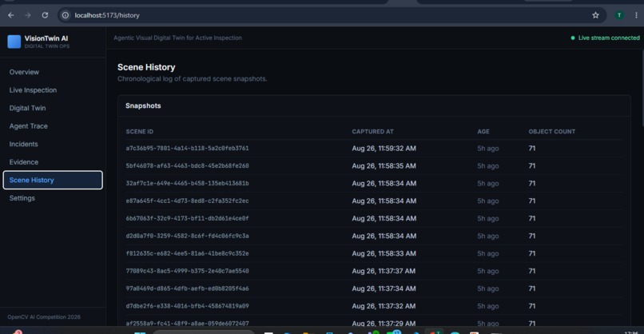
Task: Click the Scene History page heading
Action: click(146, 67)
